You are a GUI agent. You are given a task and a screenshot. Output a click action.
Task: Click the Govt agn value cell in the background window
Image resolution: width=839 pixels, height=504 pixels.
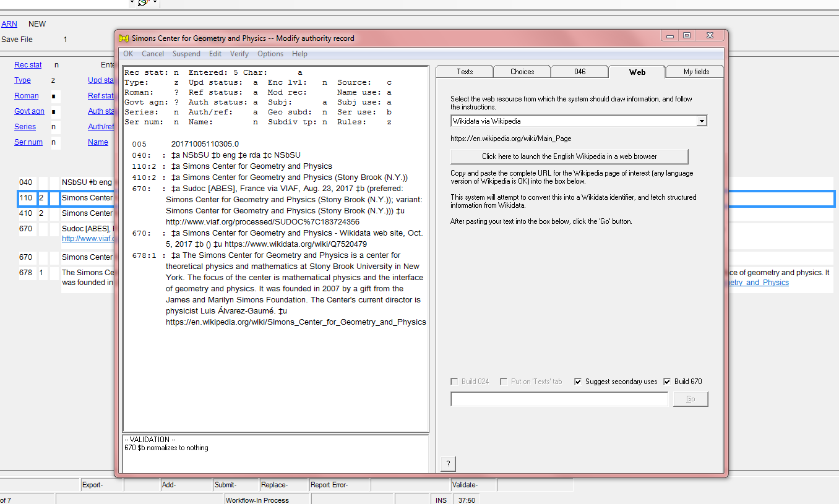54,112
